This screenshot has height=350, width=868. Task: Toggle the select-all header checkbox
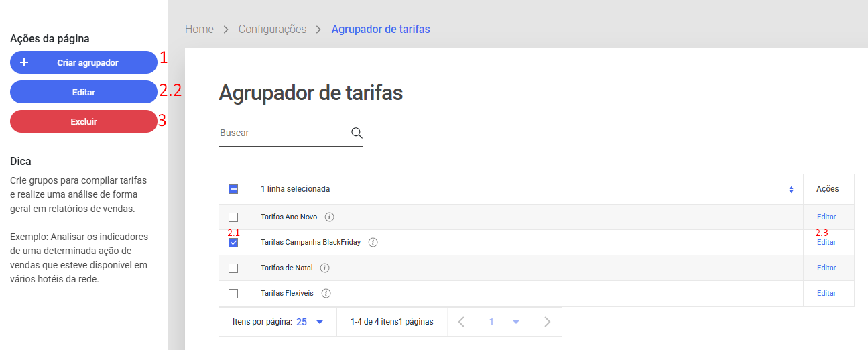coord(233,190)
